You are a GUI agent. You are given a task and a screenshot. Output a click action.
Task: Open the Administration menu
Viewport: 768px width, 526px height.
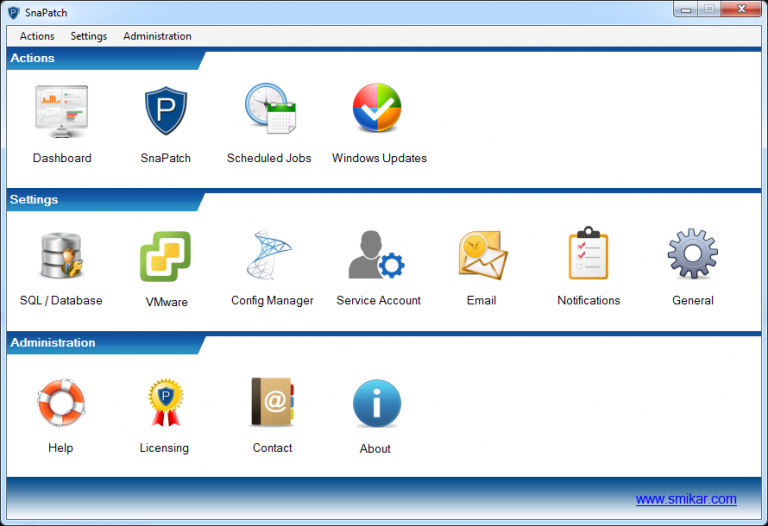pos(157,36)
